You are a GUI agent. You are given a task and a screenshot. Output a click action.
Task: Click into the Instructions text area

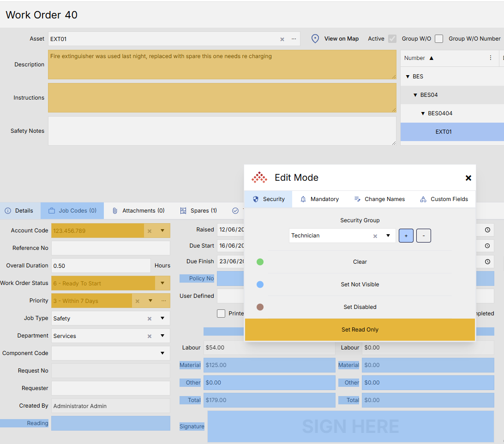coord(222,98)
